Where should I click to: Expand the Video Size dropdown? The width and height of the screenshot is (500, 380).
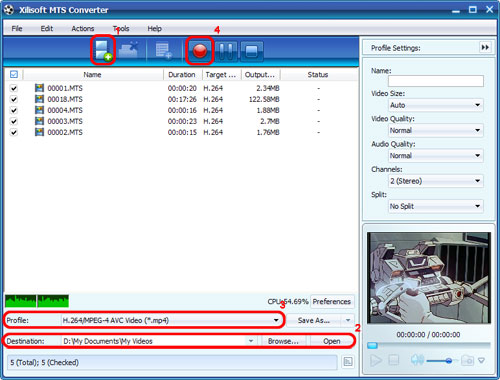[436, 105]
